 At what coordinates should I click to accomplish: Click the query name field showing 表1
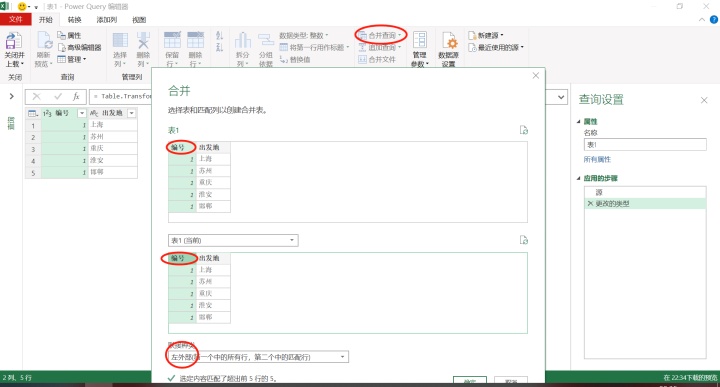(x=645, y=145)
